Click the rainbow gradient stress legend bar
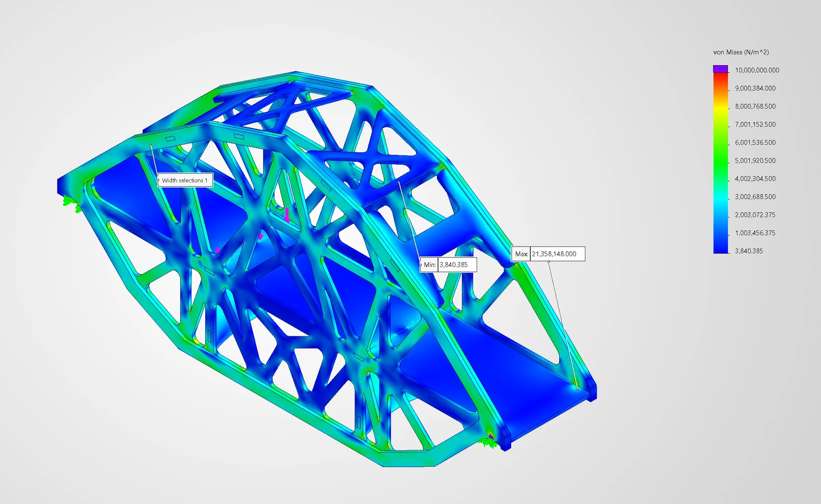Screen dimensions: 821x504 720,163
